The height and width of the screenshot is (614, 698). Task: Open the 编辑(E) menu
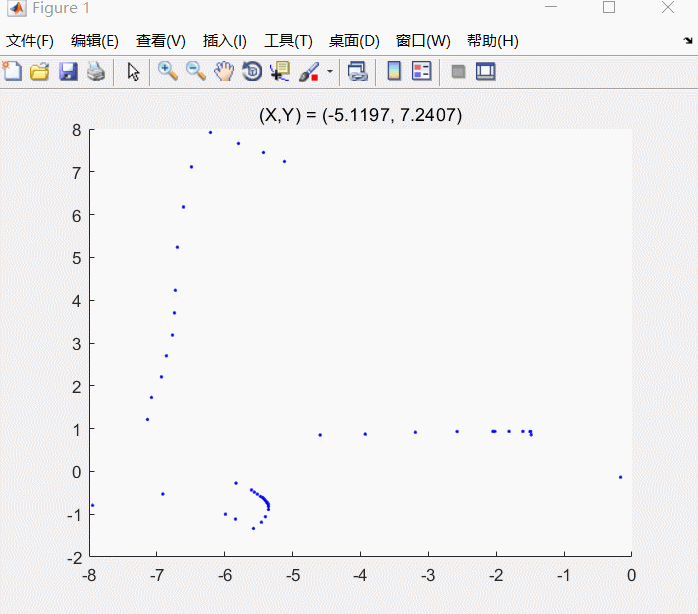(x=94, y=41)
